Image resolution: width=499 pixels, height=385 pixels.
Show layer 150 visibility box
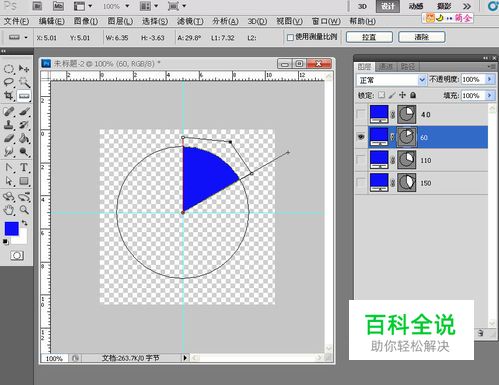coord(361,183)
